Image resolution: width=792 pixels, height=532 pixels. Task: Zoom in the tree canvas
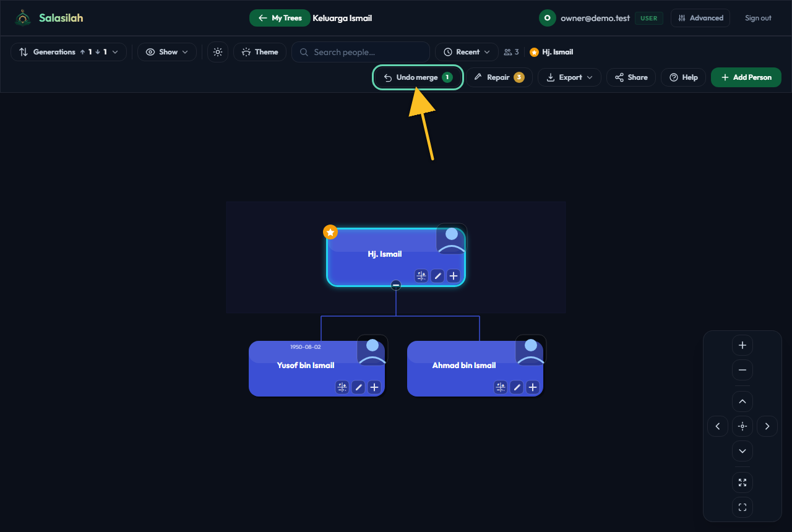pos(742,345)
